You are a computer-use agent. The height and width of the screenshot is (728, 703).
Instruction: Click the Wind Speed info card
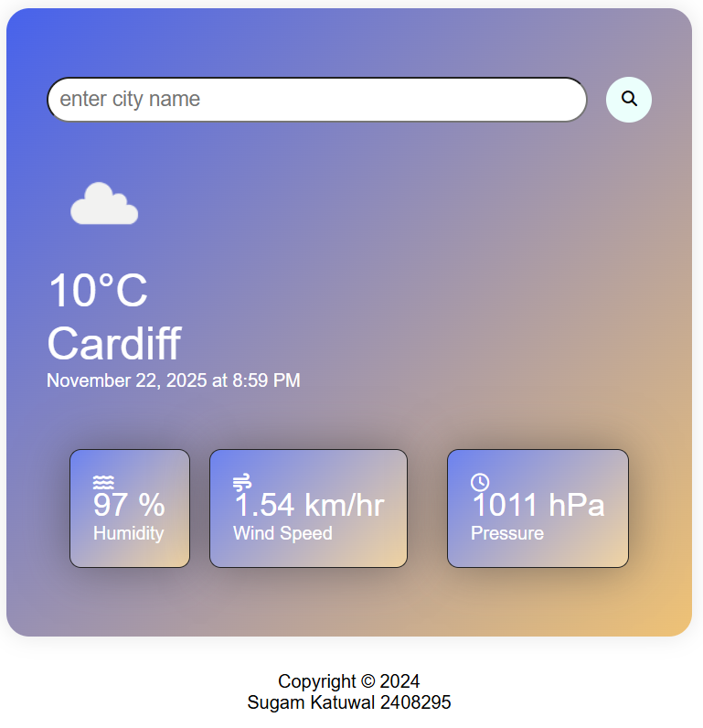tap(309, 509)
